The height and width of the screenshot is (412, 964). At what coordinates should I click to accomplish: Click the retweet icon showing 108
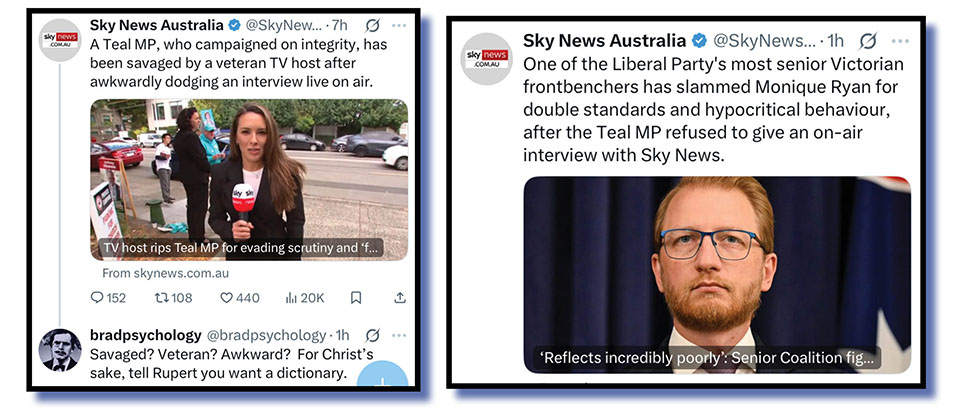pos(161,298)
